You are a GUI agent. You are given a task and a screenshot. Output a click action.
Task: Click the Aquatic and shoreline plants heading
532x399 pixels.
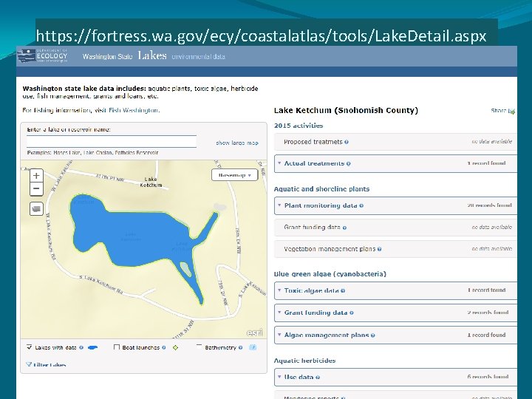321,189
